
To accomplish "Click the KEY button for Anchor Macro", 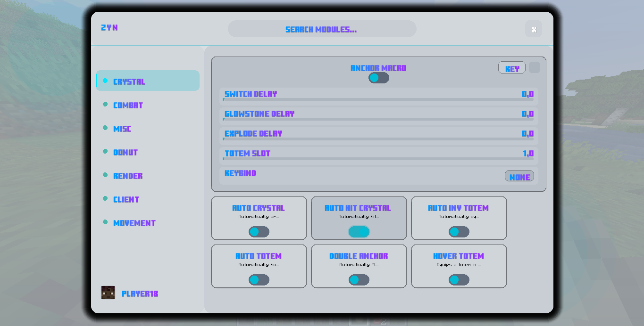I will click(511, 67).
